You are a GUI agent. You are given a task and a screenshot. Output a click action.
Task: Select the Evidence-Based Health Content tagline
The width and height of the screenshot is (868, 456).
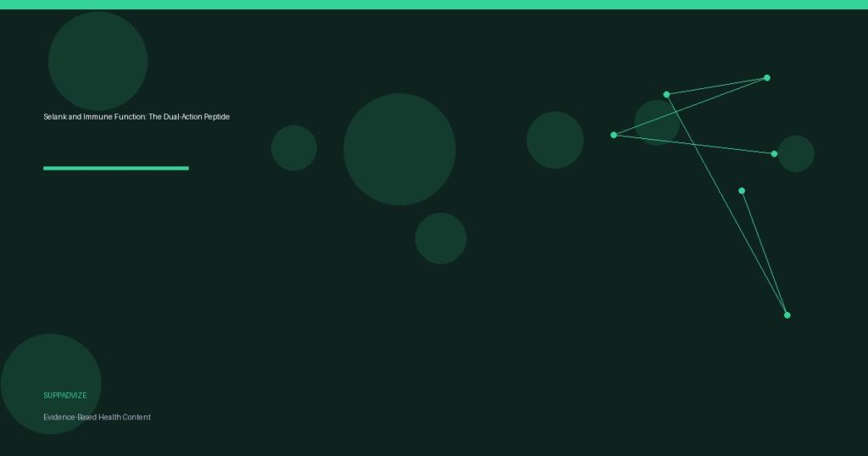click(97, 417)
